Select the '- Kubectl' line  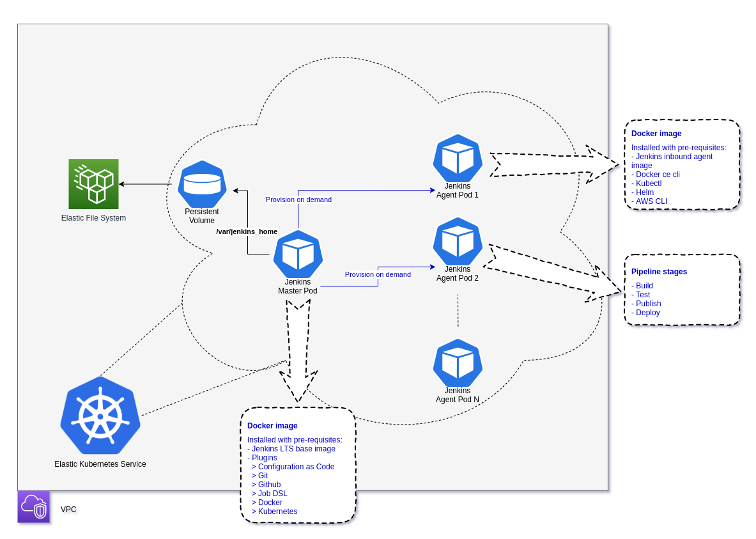647,184
